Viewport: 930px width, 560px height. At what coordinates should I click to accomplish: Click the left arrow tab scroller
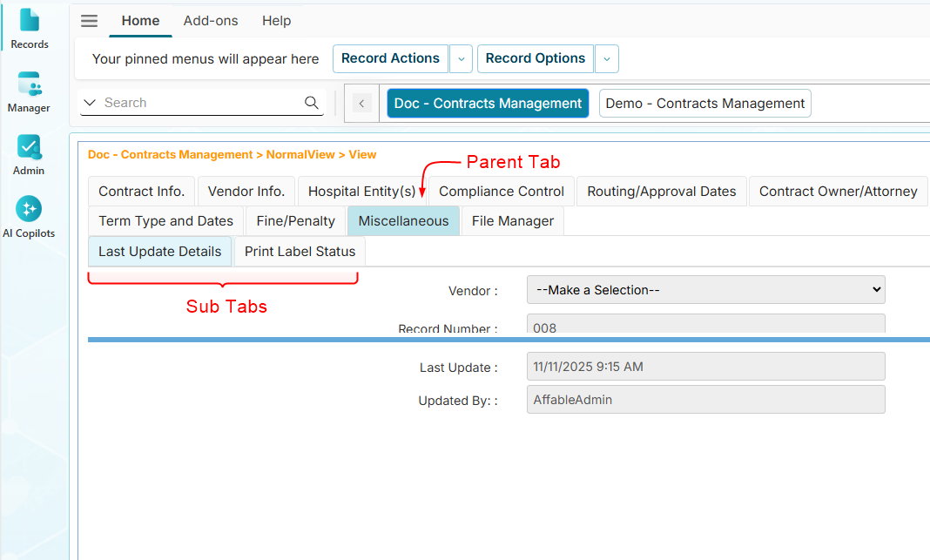pyautogui.click(x=362, y=104)
